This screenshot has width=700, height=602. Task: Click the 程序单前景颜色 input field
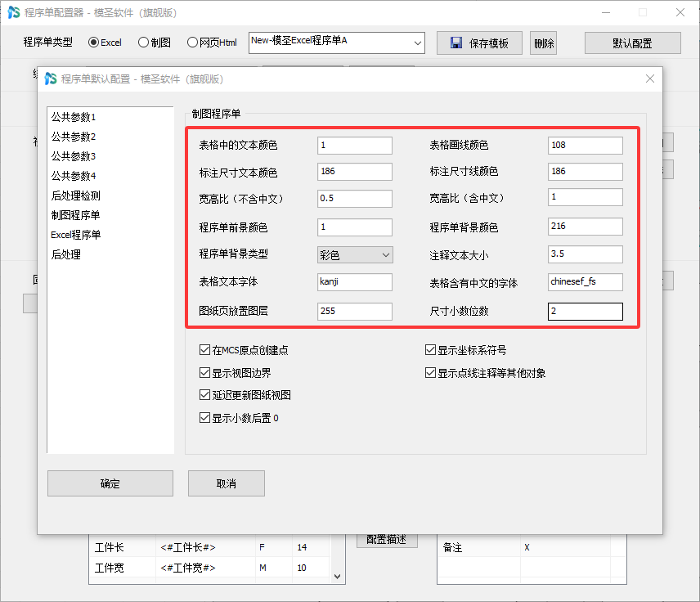[x=355, y=227]
